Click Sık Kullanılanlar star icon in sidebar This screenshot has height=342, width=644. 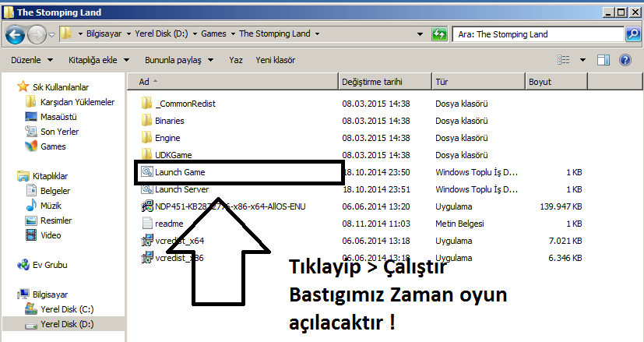point(23,86)
